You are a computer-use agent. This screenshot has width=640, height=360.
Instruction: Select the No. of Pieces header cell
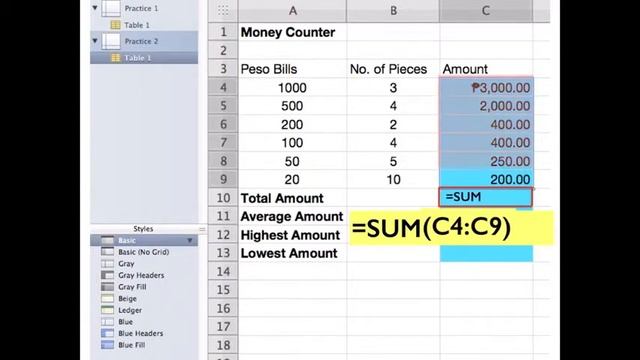[x=393, y=69]
